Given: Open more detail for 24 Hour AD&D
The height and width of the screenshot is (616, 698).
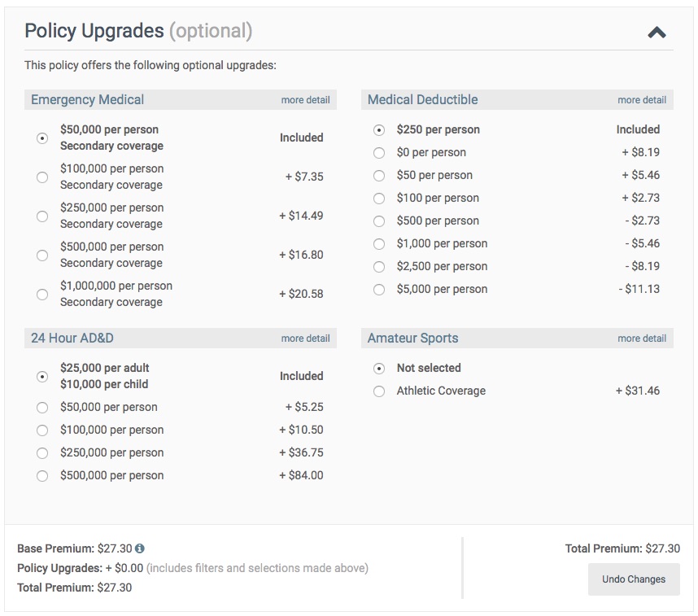Looking at the screenshot, I should [305, 338].
